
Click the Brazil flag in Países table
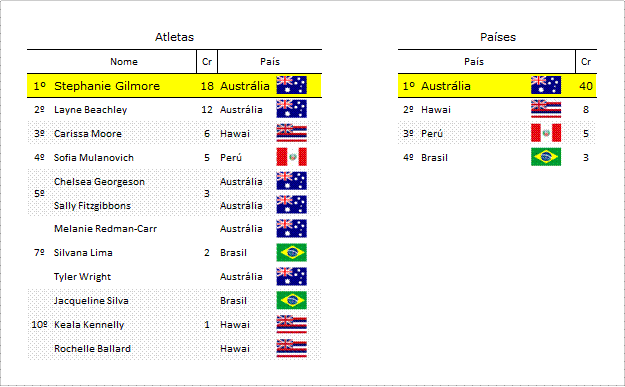pyautogui.click(x=546, y=157)
